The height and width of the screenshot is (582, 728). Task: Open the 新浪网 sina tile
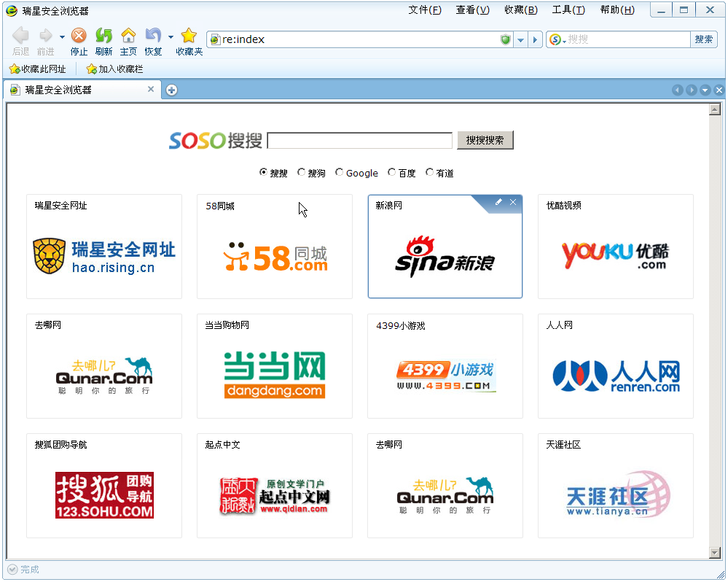(445, 247)
